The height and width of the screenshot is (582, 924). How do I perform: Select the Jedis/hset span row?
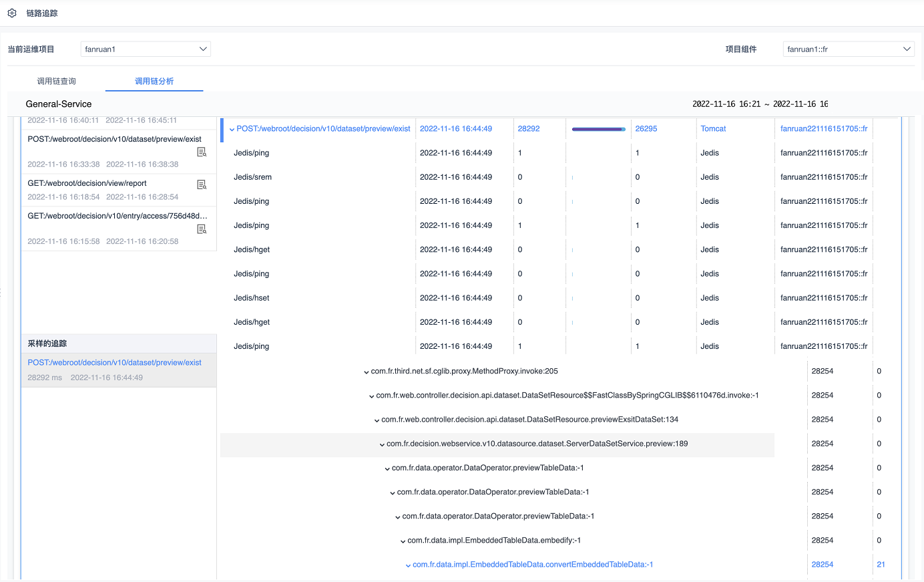click(252, 298)
